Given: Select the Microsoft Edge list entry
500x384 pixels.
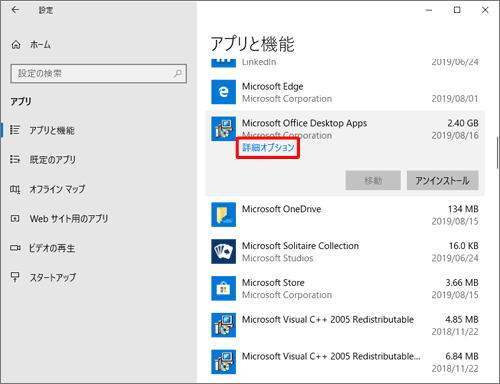Looking at the screenshot, I should 345,92.
